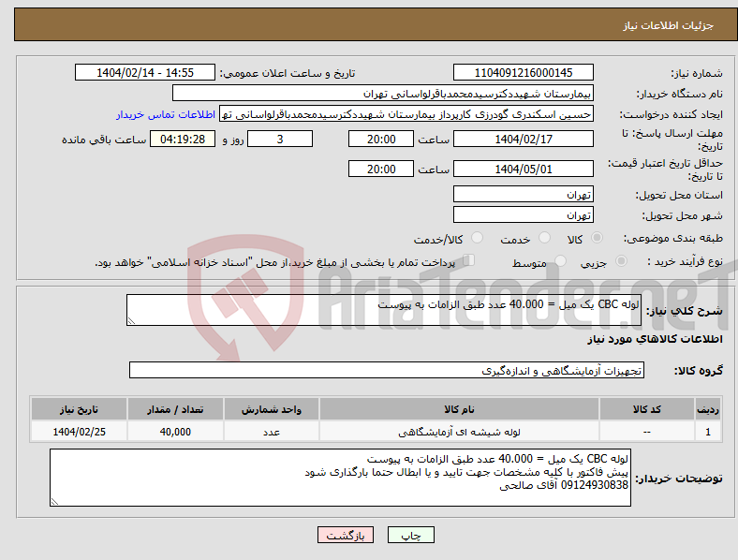This screenshot has height=560, width=738.
Task: Click the remaining days field showing 3
Action: (x=280, y=139)
